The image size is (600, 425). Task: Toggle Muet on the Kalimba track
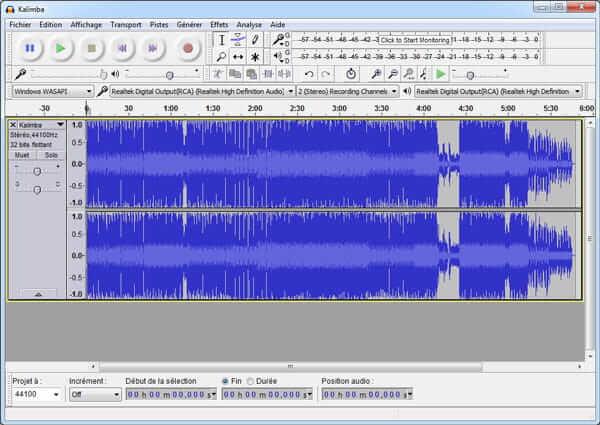coord(22,155)
